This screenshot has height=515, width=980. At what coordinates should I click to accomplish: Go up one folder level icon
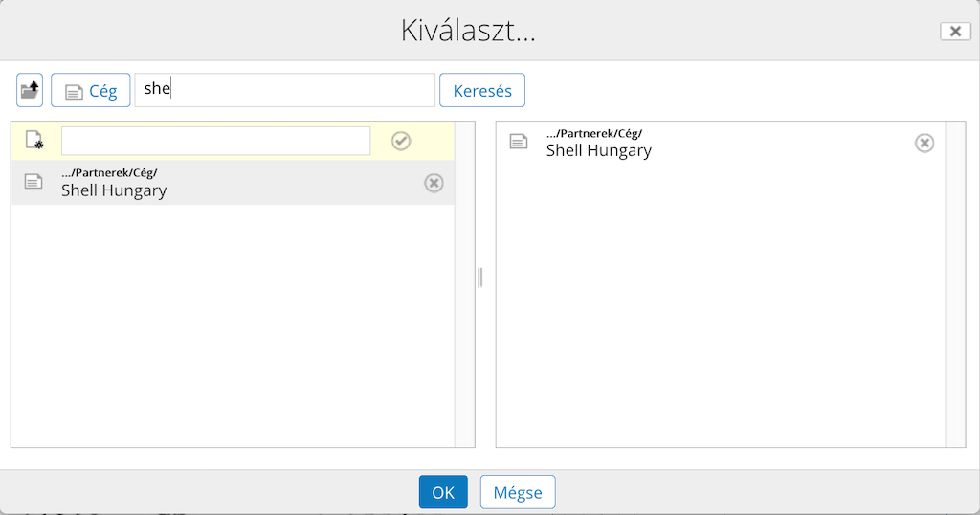click(30, 90)
